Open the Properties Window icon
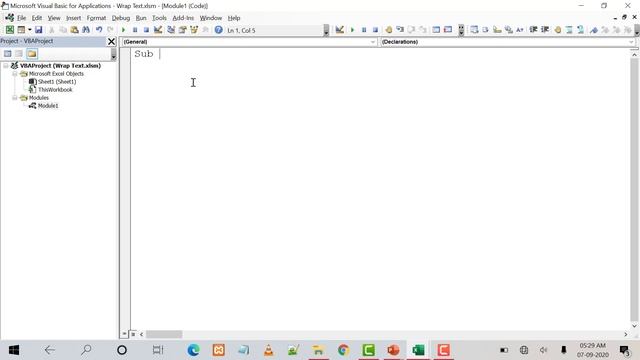The height and width of the screenshot is (360, 640). point(182,30)
